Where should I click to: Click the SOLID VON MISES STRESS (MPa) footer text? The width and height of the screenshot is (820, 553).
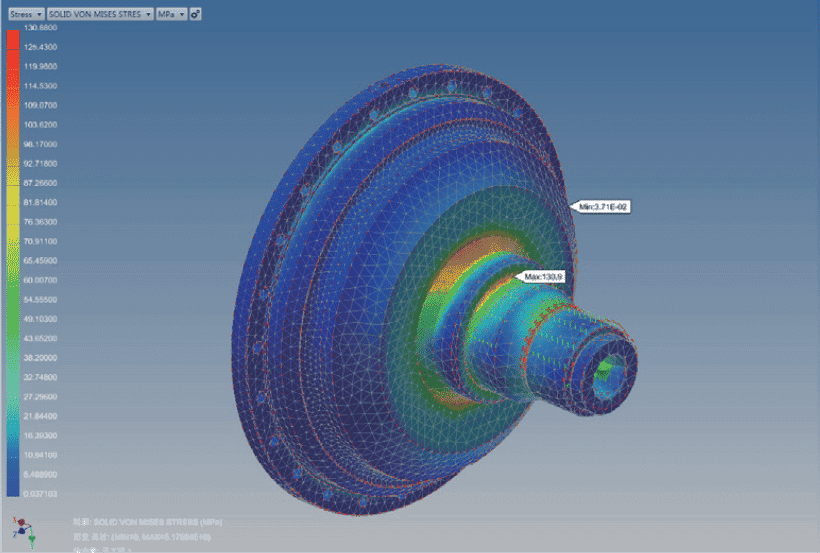coord(158,522)
